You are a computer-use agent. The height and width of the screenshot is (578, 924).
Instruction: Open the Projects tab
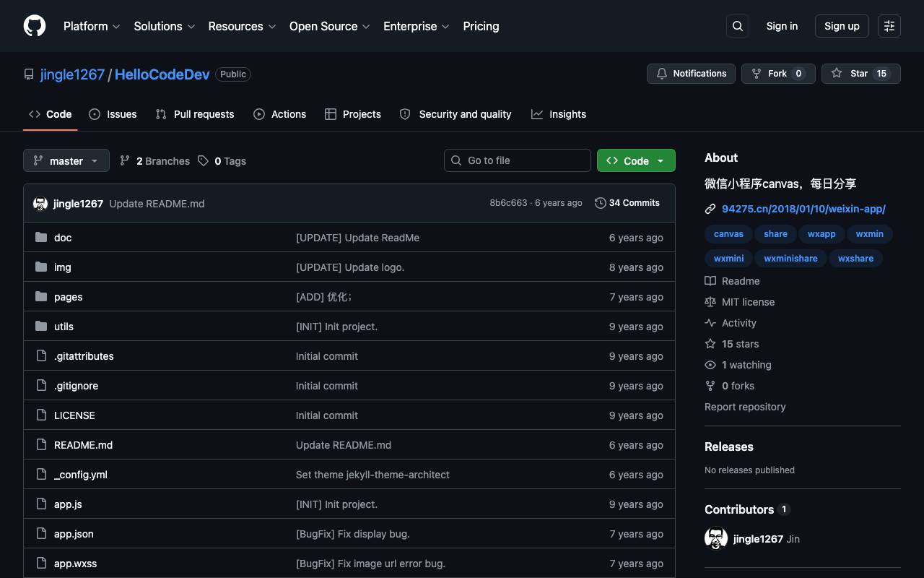point(353,114)
